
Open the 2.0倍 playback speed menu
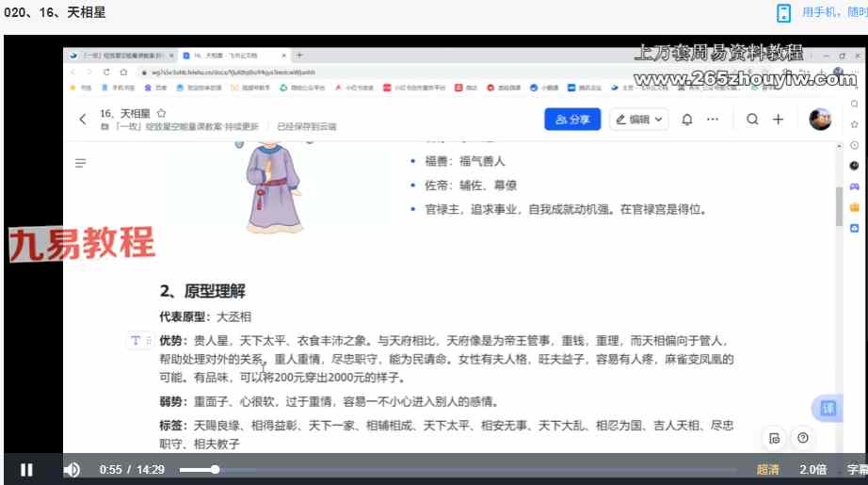pyautogui.click(x=812, y=470)
